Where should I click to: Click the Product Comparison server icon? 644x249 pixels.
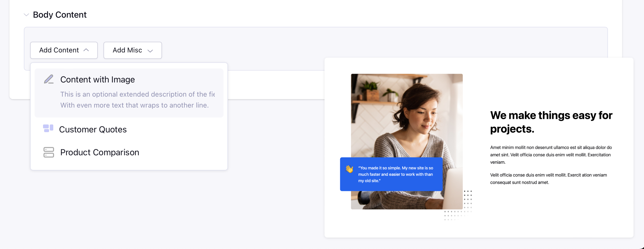[49, 152]
